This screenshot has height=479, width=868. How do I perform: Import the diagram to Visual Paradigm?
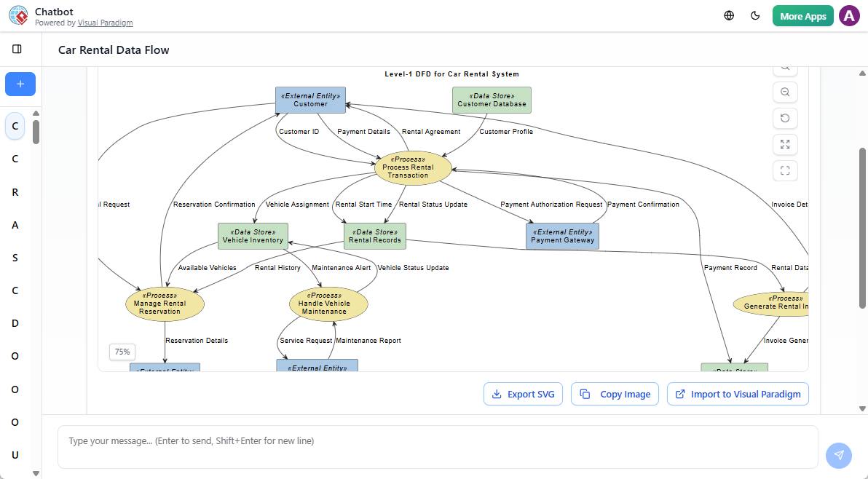[738, 394]
